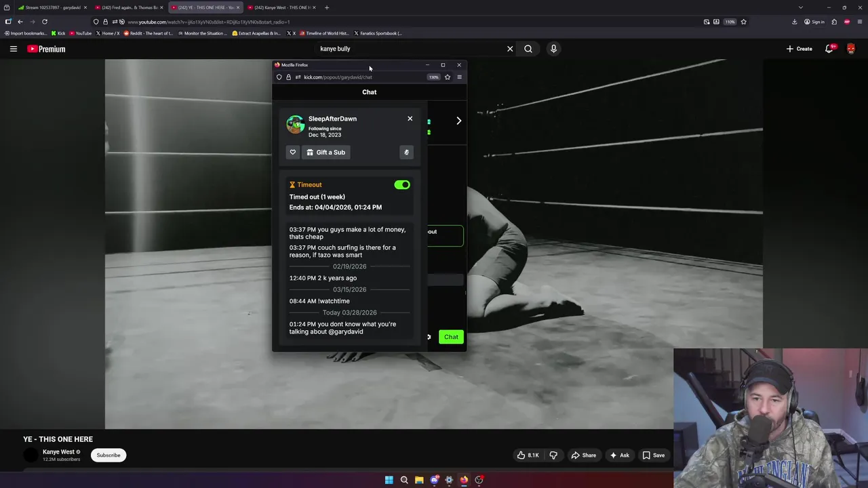This screenshot has width=868, height=488.
Task: Open the Kanye West channel link
Action: click(x=58, y=452)
